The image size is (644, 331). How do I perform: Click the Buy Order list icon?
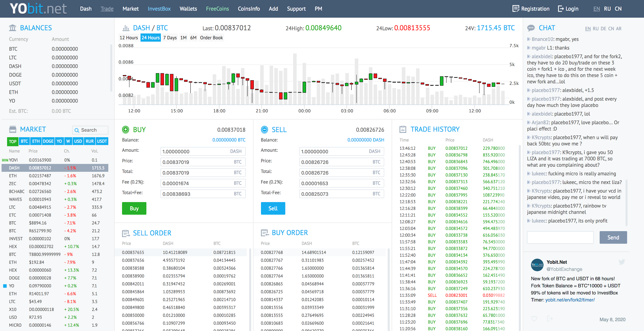tap(265, 233)
